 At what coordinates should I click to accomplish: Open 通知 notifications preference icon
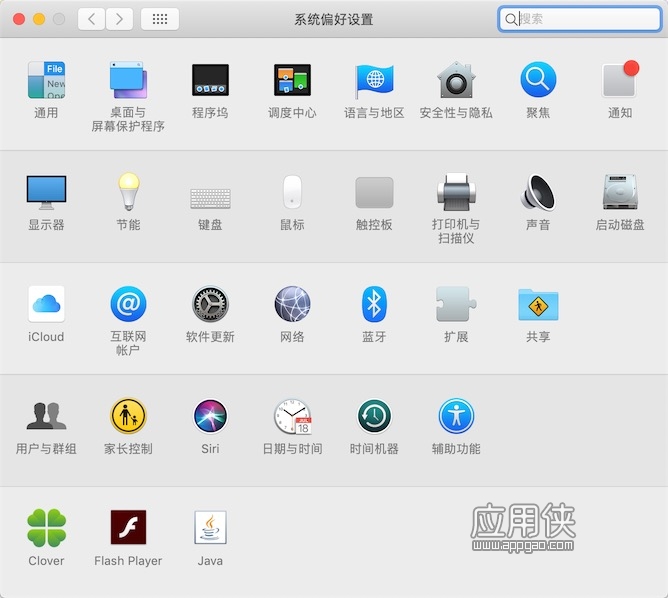[620, 80]
